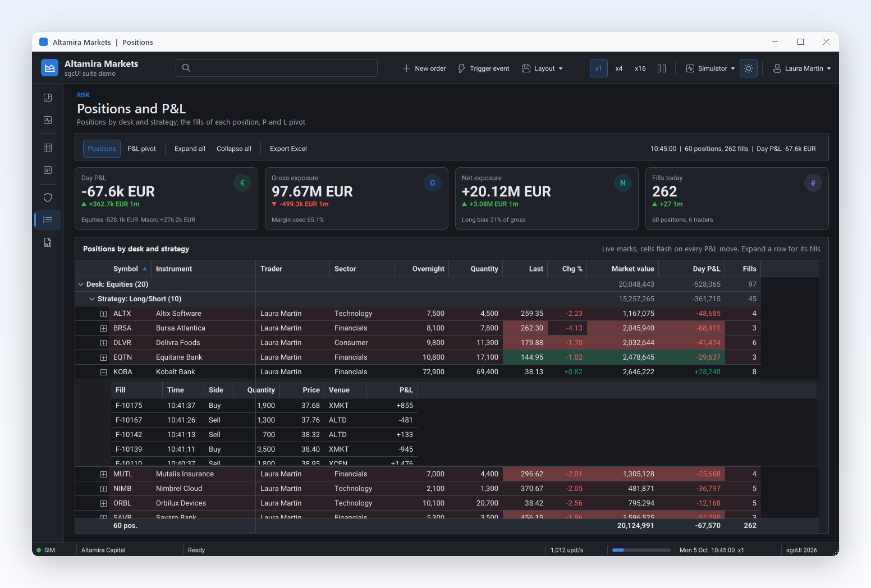This screenshot has height=588, width=871.
Task: Set simulation speed to x16
Action: click(x=640, y=68)
